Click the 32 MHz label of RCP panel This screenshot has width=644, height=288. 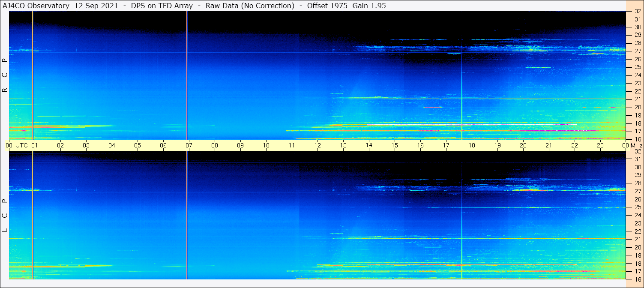point(637,11)
